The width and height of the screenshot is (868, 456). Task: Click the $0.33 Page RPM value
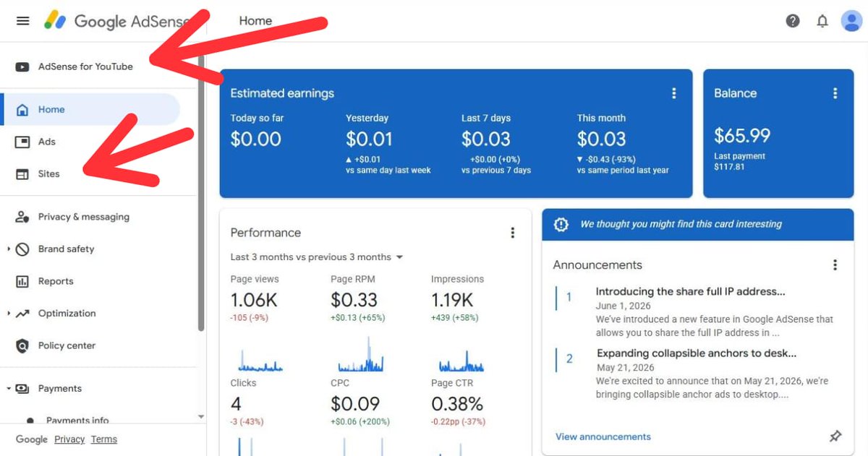354,300
